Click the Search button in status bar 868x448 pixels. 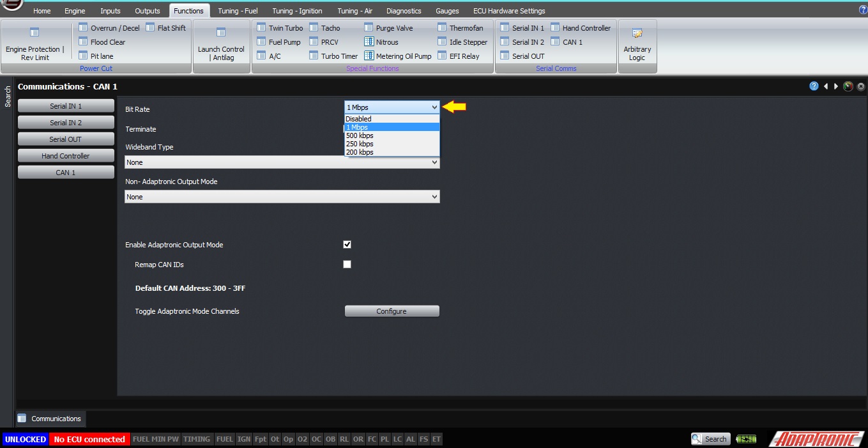[710, 439]
